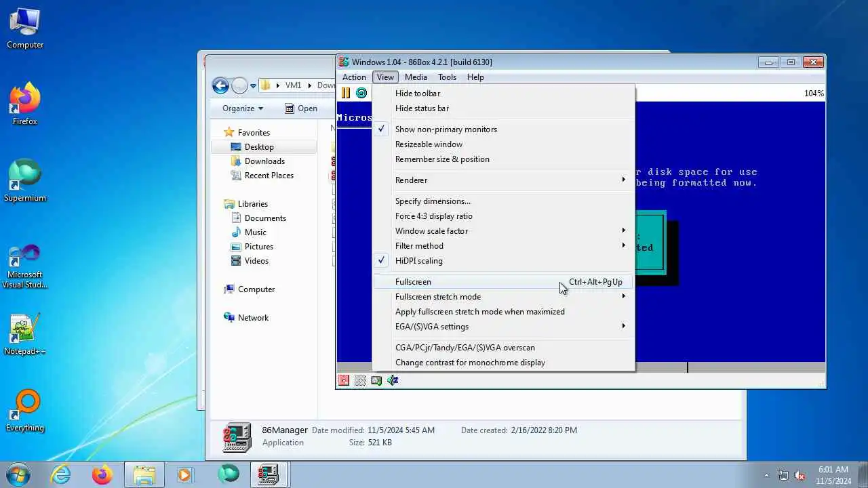Viewport: 868px width, 488px height.
Task: Click the muted volume tray icon
Action: (800, 475)
